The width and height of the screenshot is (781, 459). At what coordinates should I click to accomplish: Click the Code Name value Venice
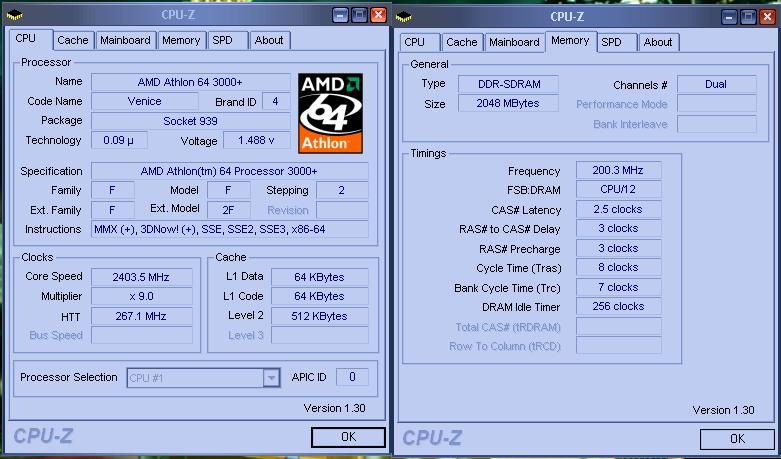144,102
